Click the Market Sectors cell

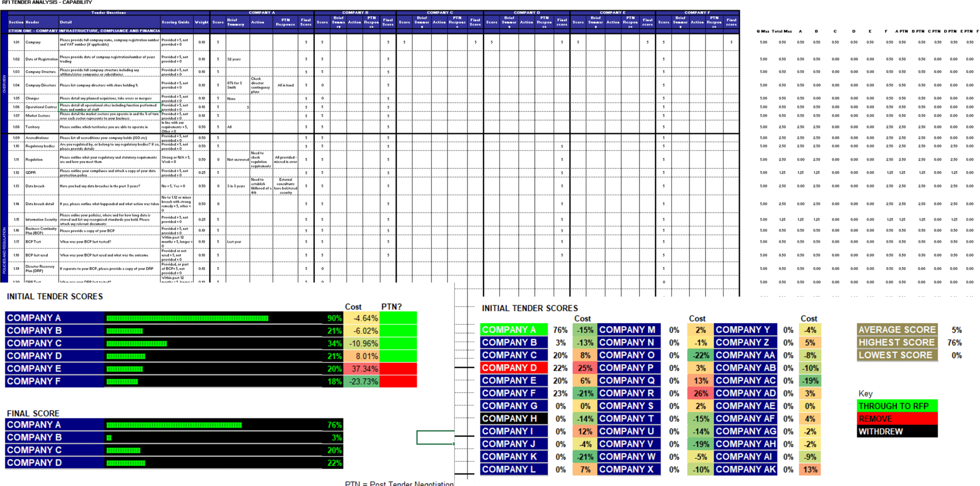(x=41, y=116)
